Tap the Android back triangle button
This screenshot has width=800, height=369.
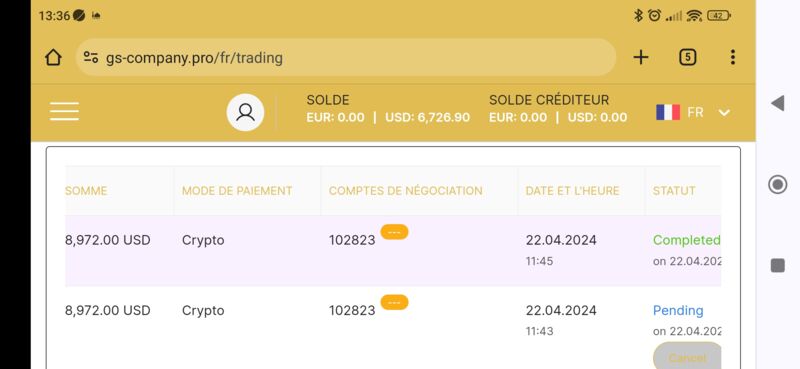778,104
